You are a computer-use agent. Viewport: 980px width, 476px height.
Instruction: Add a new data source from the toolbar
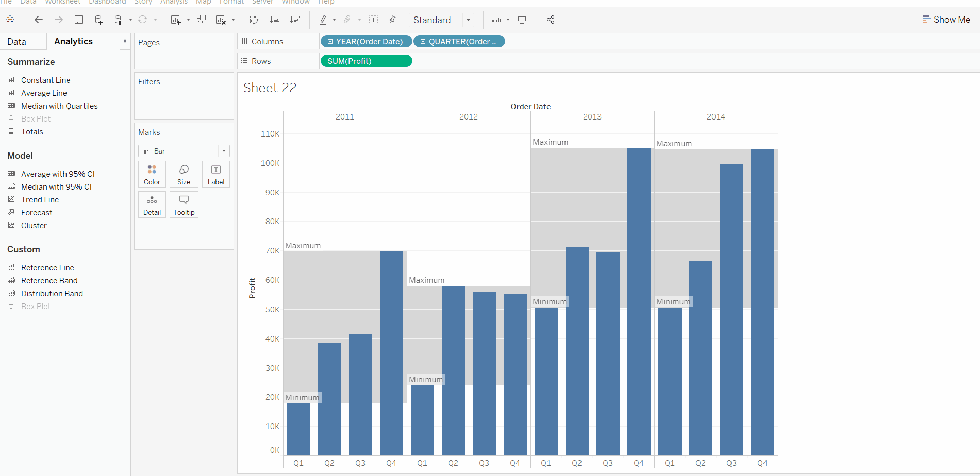tap(98, 20)
